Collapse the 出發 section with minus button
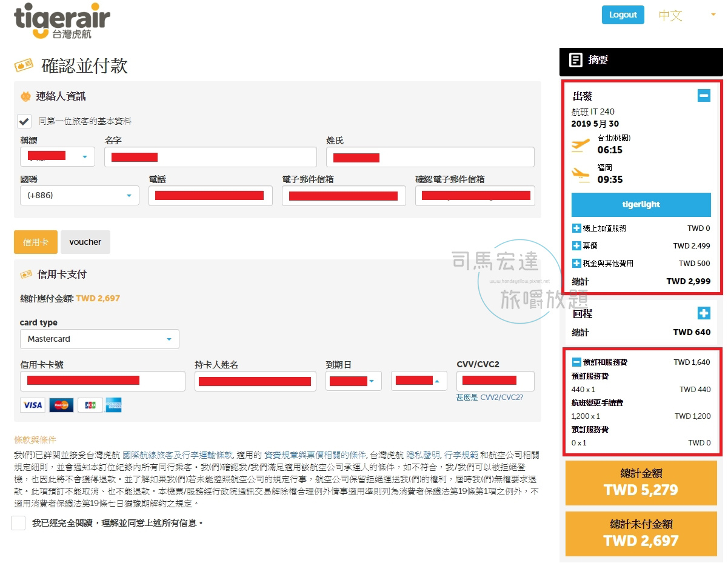Screen dimensions: 728x563 704,95
